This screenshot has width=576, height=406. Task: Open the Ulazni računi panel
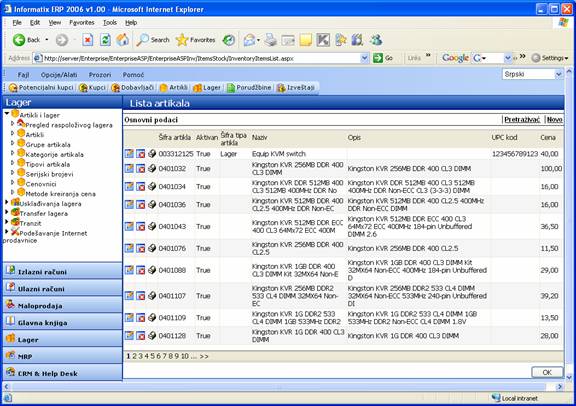[x=62, y=288]
